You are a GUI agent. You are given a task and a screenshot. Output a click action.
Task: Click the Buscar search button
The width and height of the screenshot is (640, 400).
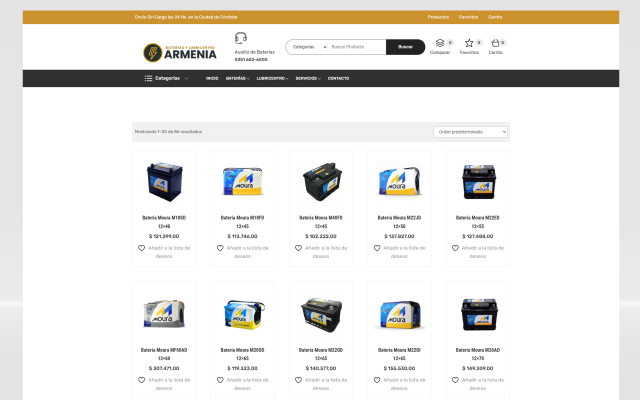(405, 47)
